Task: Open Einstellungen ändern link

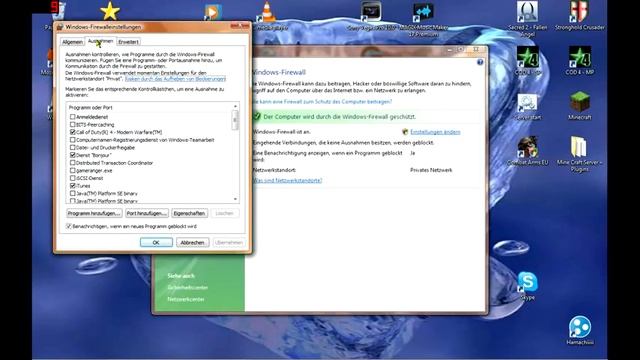Action: [x=435, y=132]
